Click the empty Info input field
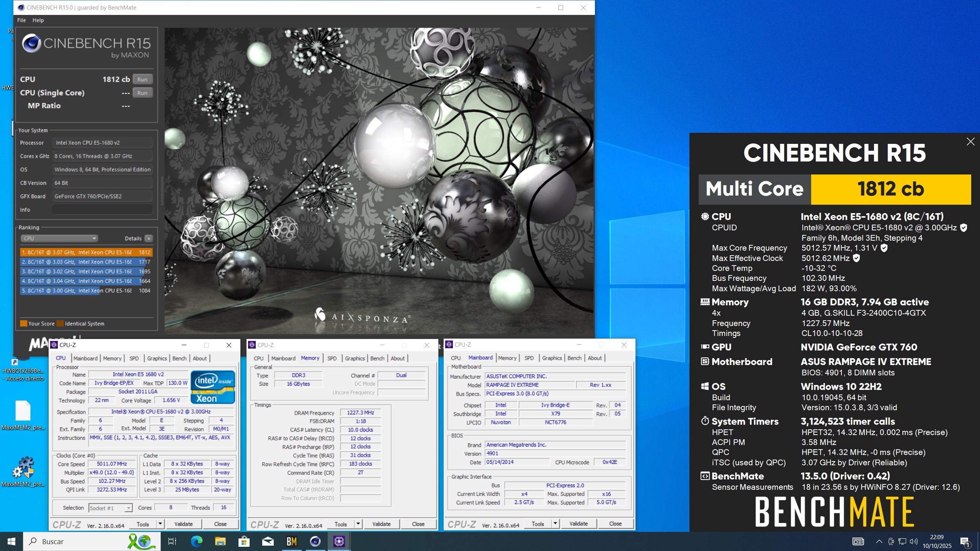The height and width of the screenshot is (551, 980). coord(102,210)
